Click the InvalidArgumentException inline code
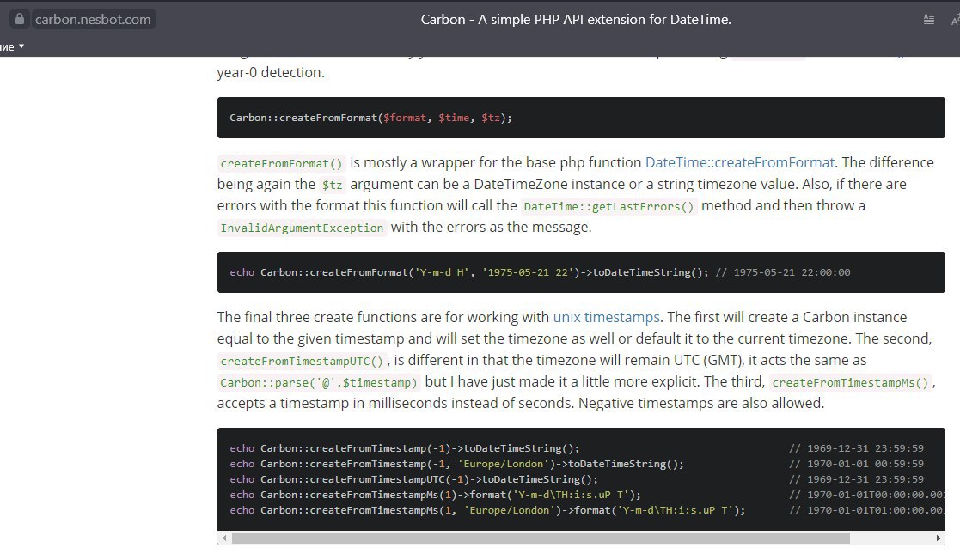Screen dimensions: 960x560 [302, 228]
